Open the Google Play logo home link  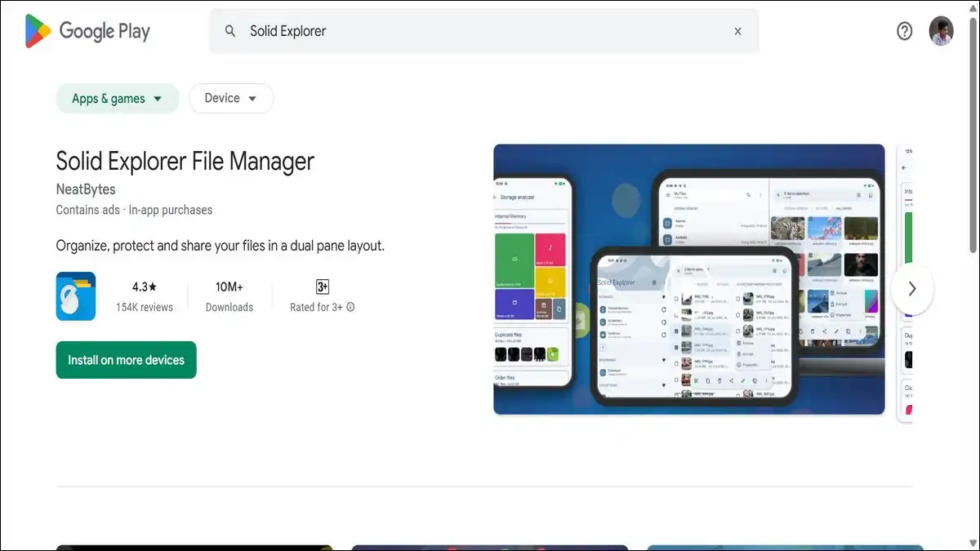point(87,31)
